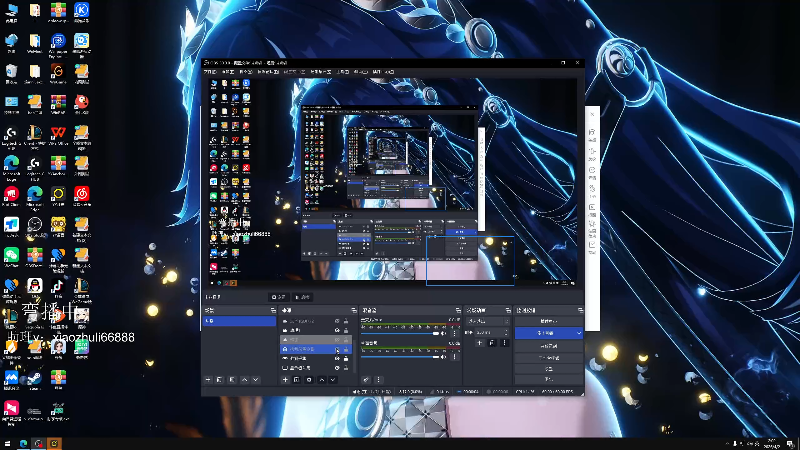The width and height of the screenshot is (800, 450).
Task: Open transition properties three-dot menu
Action: [505, 343]
